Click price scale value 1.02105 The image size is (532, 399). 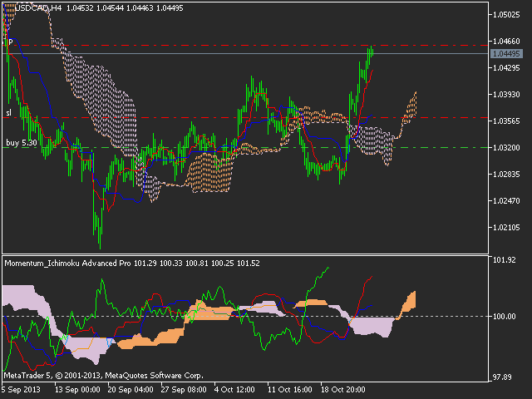click(506, 227)
